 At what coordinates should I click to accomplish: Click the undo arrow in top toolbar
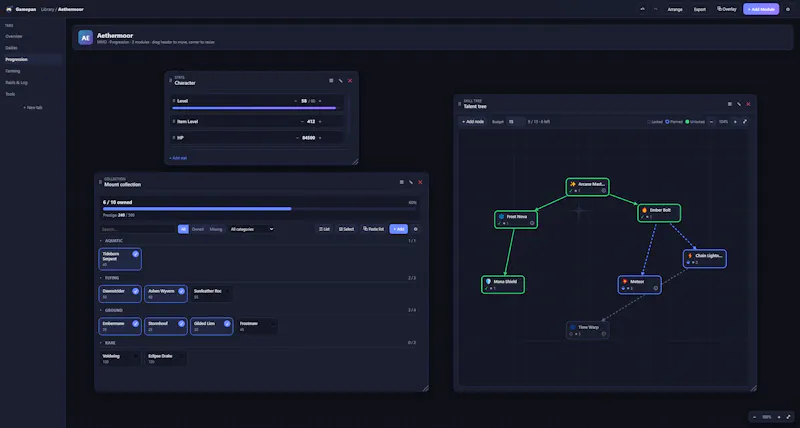[x=642, y=9]
